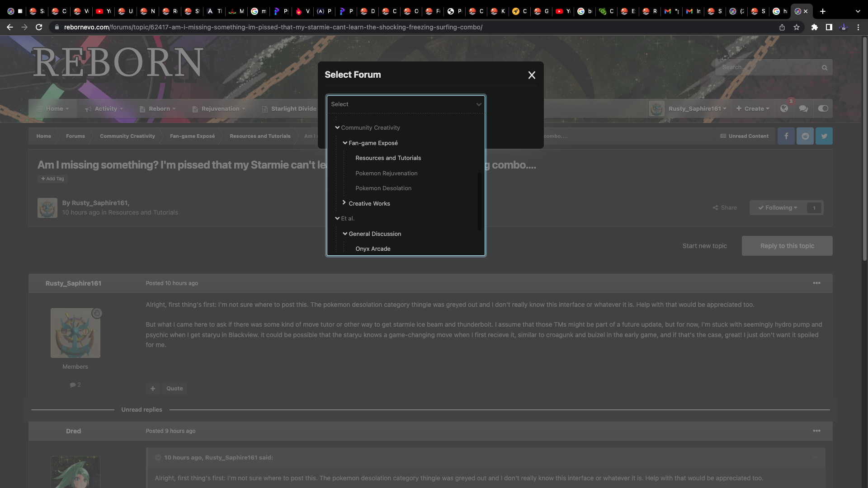Choose Pokemon Desolation forum
Viewport: 868px width, 488px height.
pyautogui.click(x=383, y=188)
